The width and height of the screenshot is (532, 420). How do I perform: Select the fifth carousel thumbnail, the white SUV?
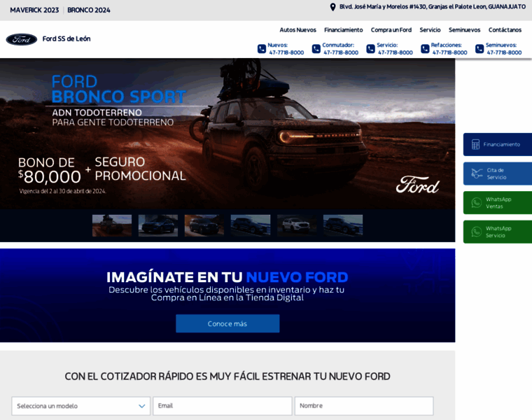[297, 225]
